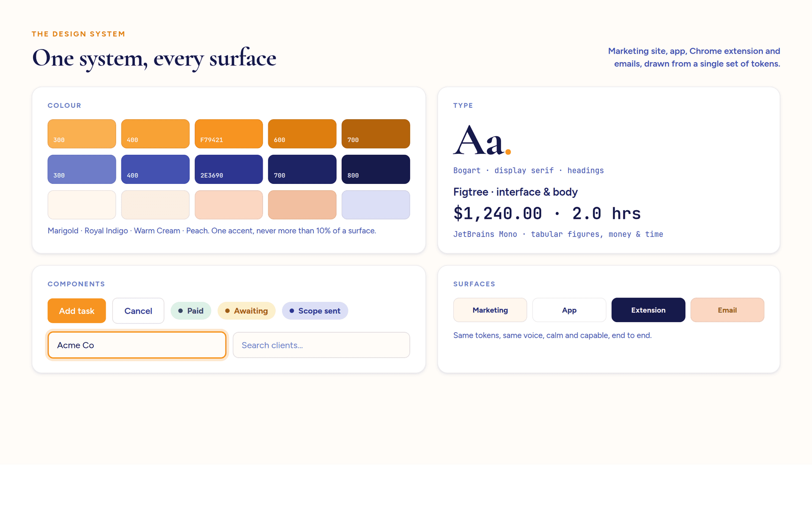This screenshot has height=520, width=812.
Task: Pick the indigo 700 swatch
Action: click(x=302, y=169)
